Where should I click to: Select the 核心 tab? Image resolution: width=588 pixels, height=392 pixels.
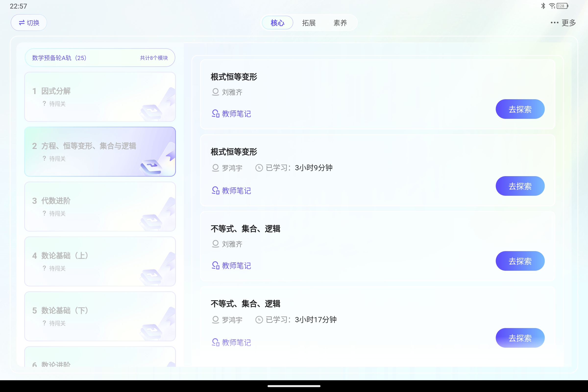coord(277,23)
